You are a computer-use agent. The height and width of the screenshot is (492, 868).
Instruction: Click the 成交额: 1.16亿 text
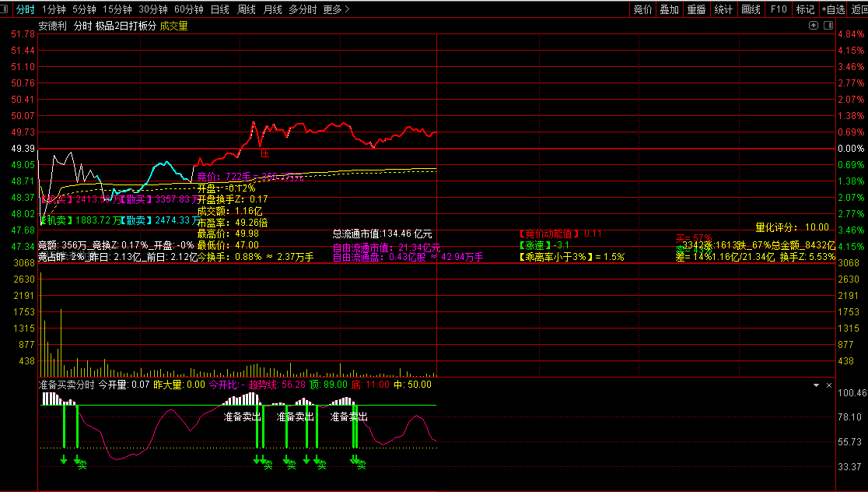pos(229,211)
